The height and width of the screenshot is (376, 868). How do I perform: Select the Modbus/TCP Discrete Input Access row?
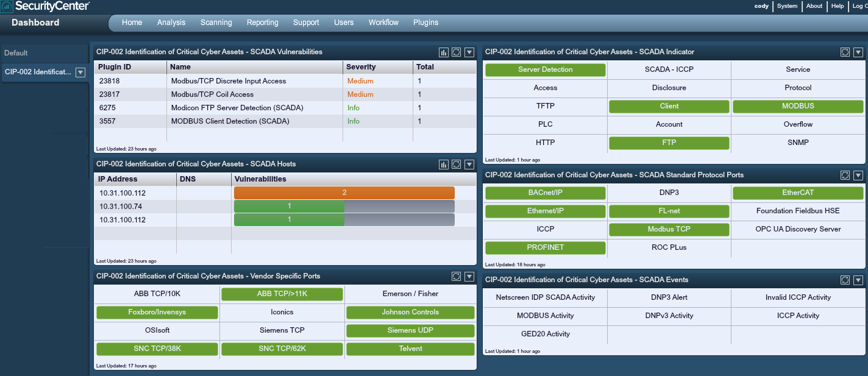(x=285, y=81)
